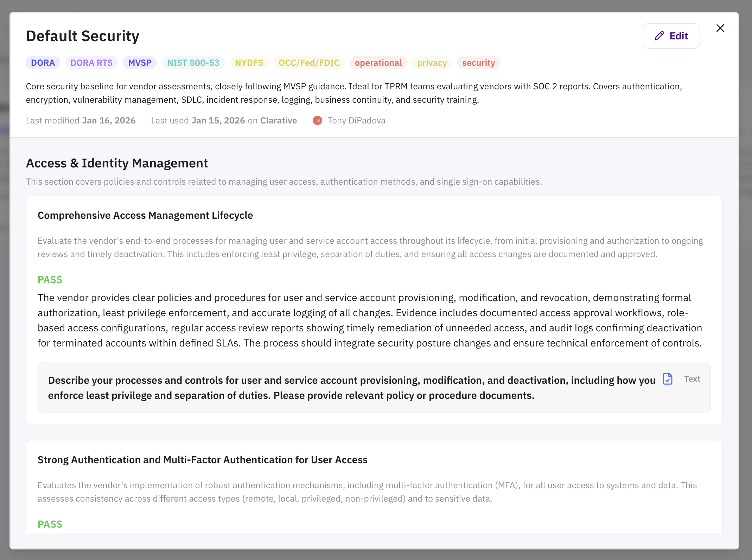Select the DORA RTS tag
This screenshot has height=560, width=752.
tap(91, 63)
